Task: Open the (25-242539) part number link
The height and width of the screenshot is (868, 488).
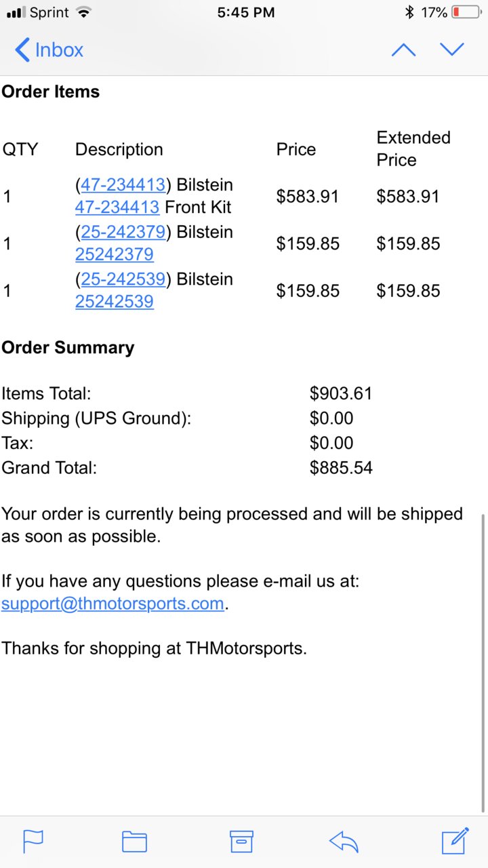Action: [123, 279]
